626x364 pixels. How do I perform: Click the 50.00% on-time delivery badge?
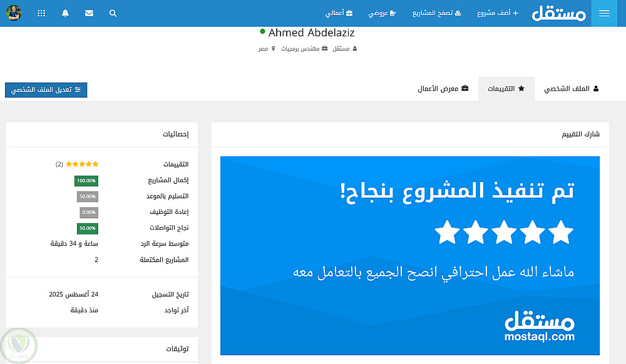point(88,196)
